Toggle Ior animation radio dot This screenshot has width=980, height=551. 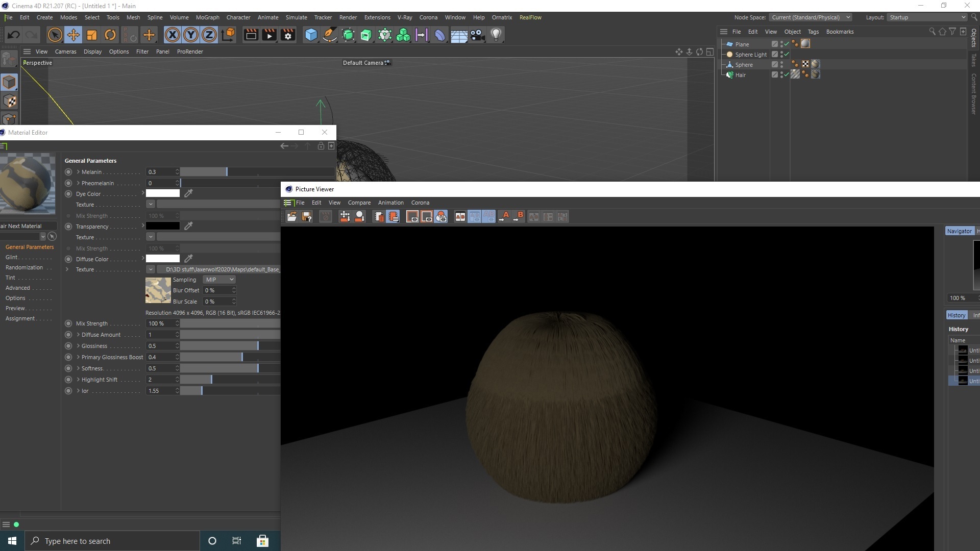click(x=68, y=391)
